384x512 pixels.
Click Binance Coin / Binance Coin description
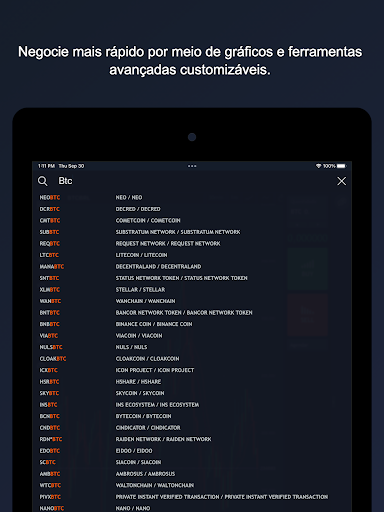(x=154, y=324)
